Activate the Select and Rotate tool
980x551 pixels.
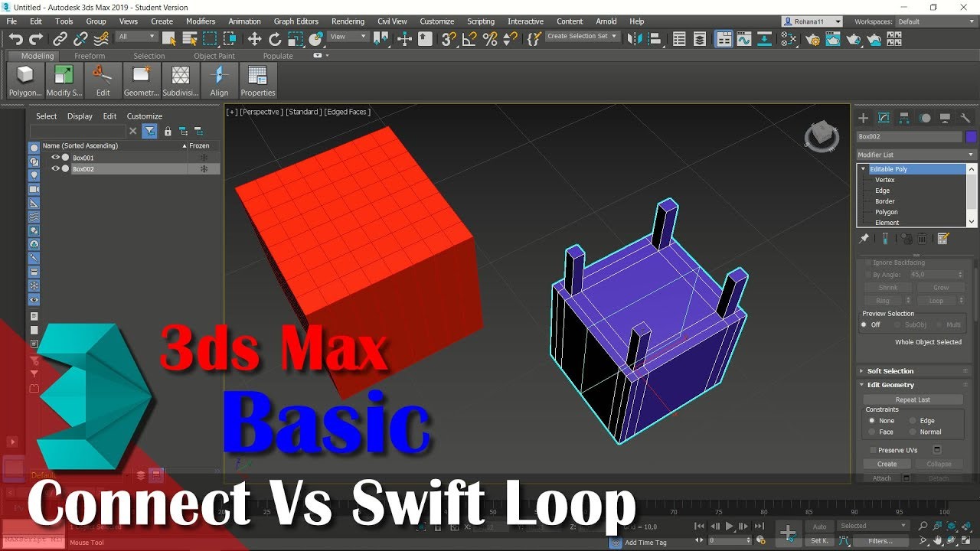(275, 39)
